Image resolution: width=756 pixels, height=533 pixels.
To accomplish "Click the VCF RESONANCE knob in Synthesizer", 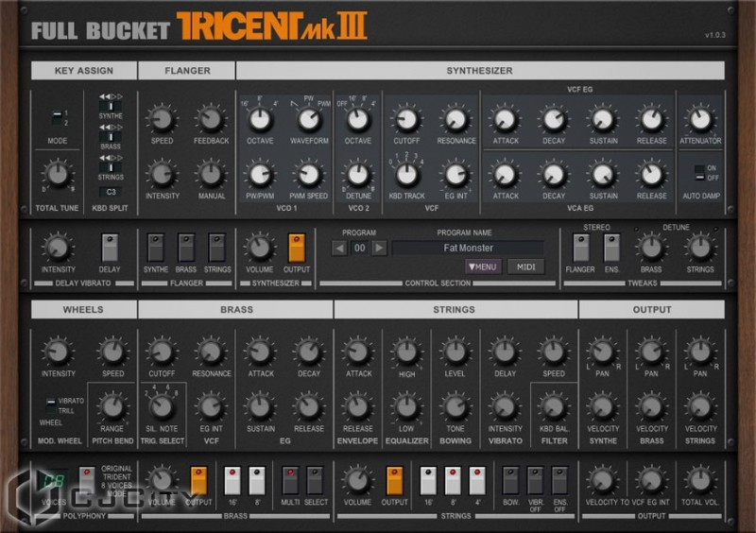I will [x=455, y=120].
